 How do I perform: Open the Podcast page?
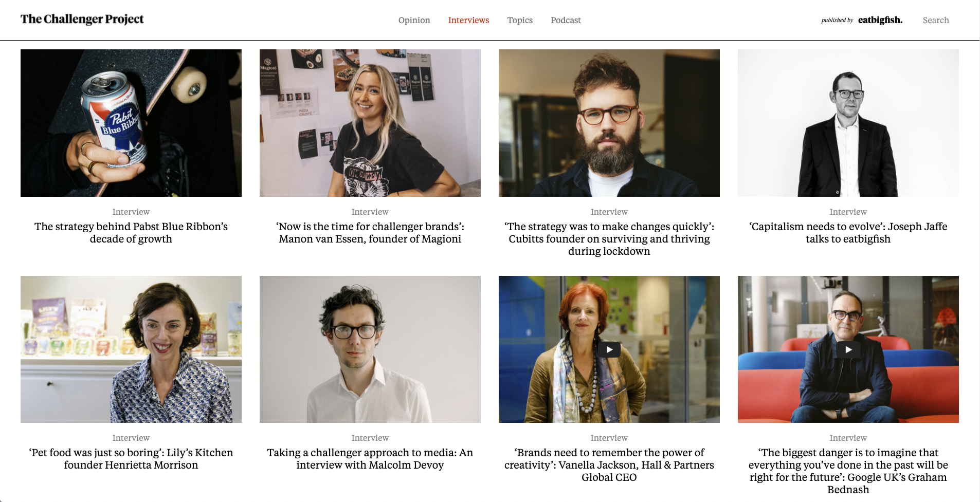point(566,20)
